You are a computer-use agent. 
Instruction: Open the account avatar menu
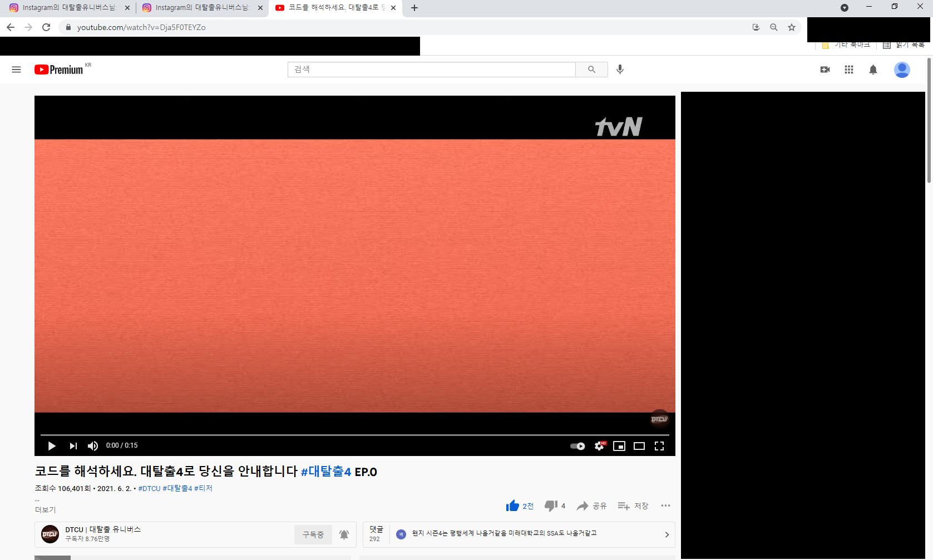[x=902, y=70]
